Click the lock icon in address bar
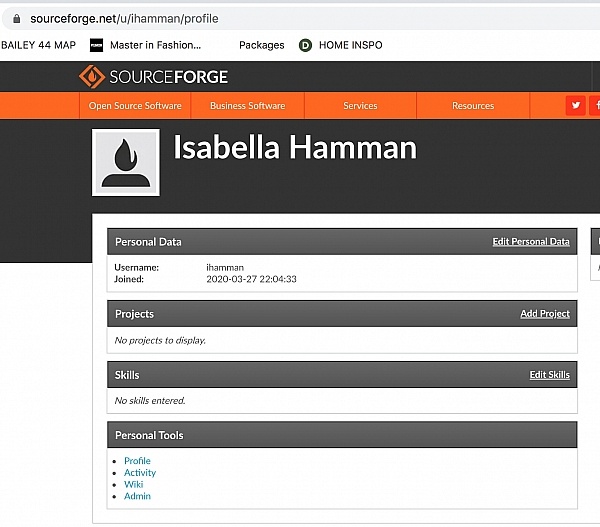 16,19
